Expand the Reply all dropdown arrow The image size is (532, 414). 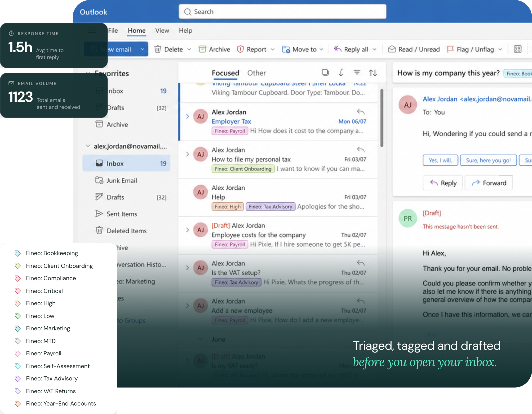click(374, 49)
